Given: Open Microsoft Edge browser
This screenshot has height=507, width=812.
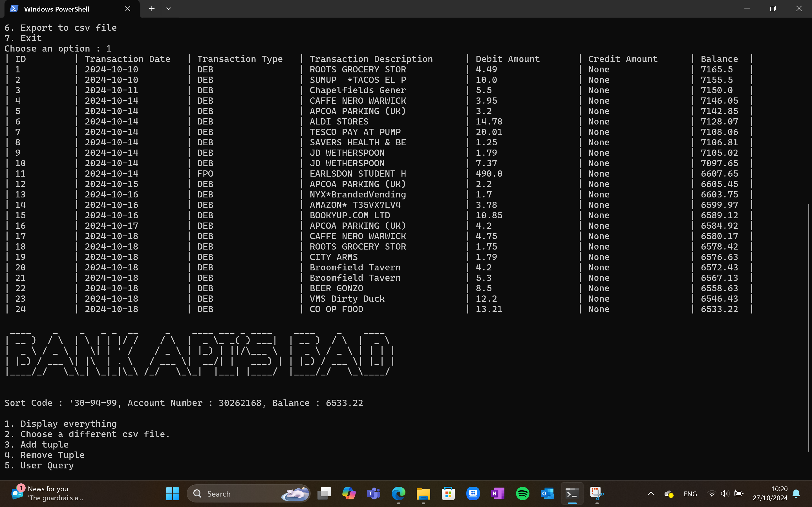Looking at the screenshot, I should [398, 493].
